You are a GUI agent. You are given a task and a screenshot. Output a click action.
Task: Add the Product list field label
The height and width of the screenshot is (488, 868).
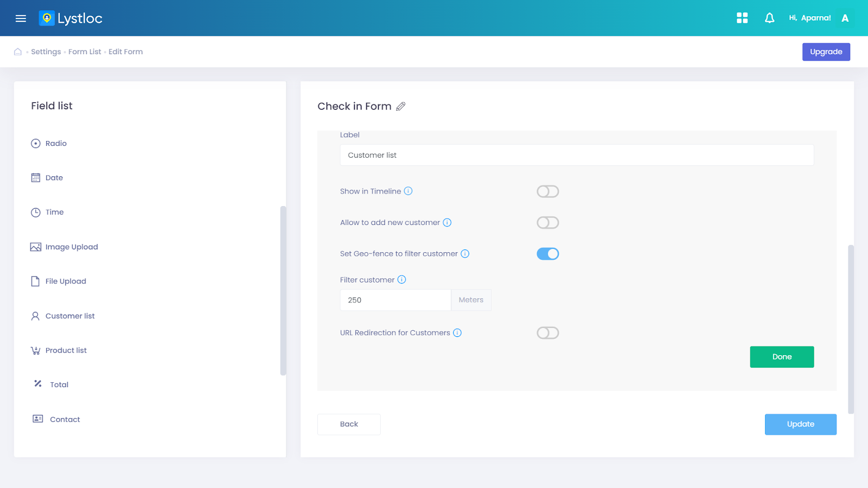pyautogui.click(x=66, y=351)
